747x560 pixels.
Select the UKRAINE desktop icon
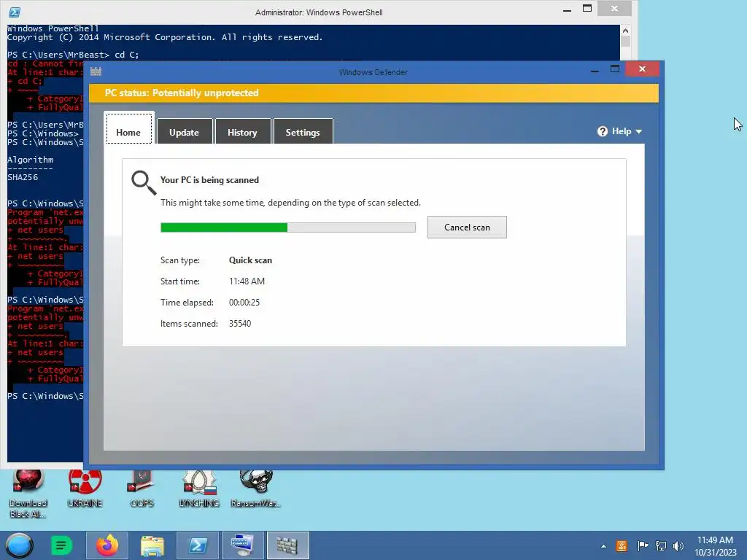[x=85, y=489]
